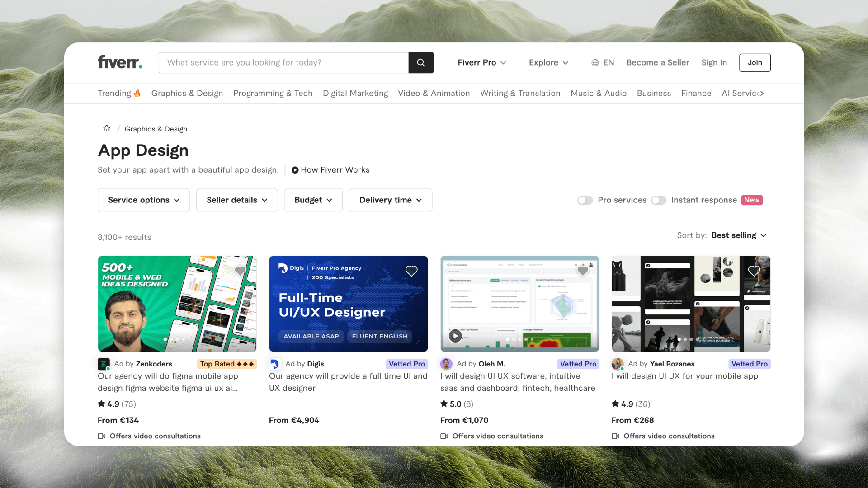
Task: Open the Budget filter dropdown
Action: pos(313,200)
